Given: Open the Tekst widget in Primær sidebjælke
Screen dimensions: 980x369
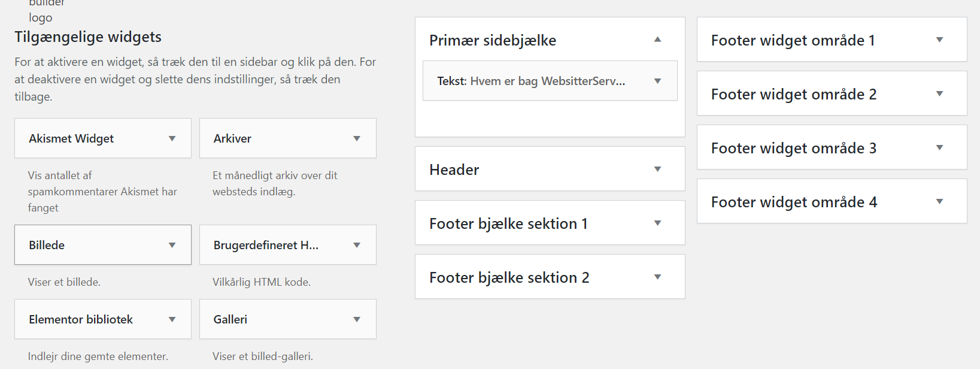Looking at the screenshot, I should (x=657, y=80).
